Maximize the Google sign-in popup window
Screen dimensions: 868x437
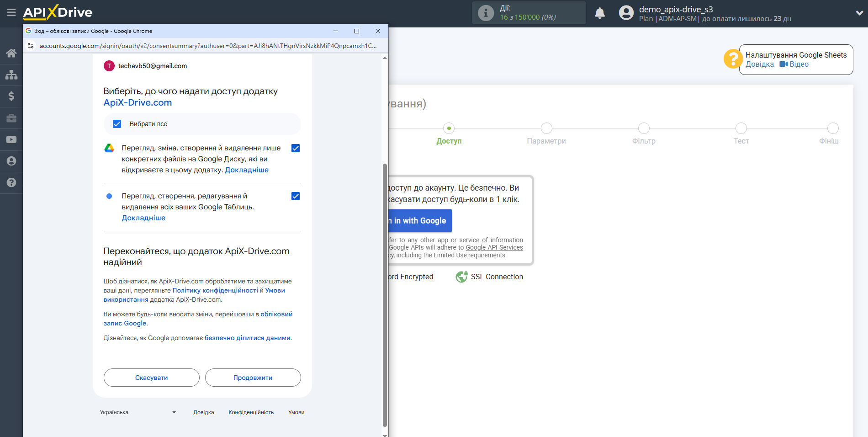(x=357, y=31)
